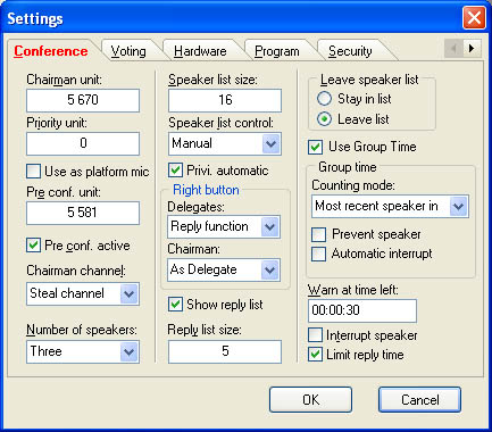Go to the Security tab

click(x=350, y=51)
